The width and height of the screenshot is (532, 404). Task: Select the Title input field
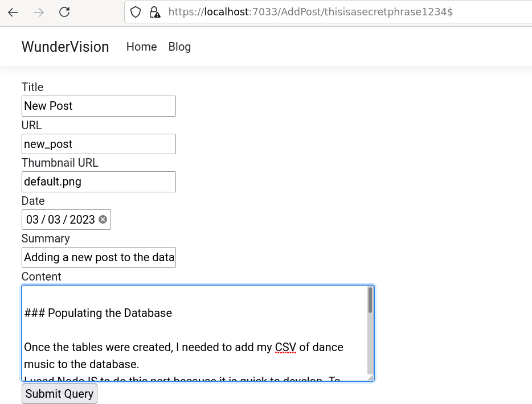tap(98, 106)
